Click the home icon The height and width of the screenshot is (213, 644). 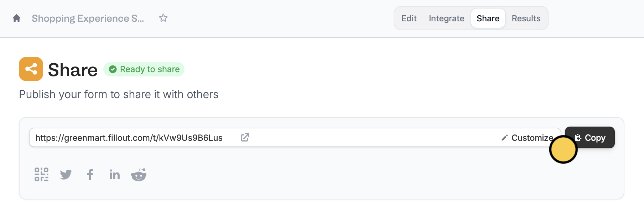click(16, 18)
